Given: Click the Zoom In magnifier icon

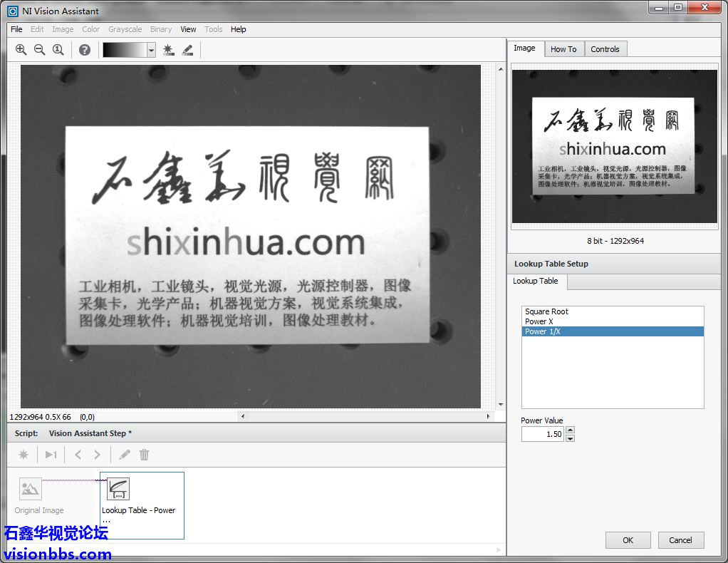Looking at the screenshot, I should pyautogui.click(x=21, y=49).
